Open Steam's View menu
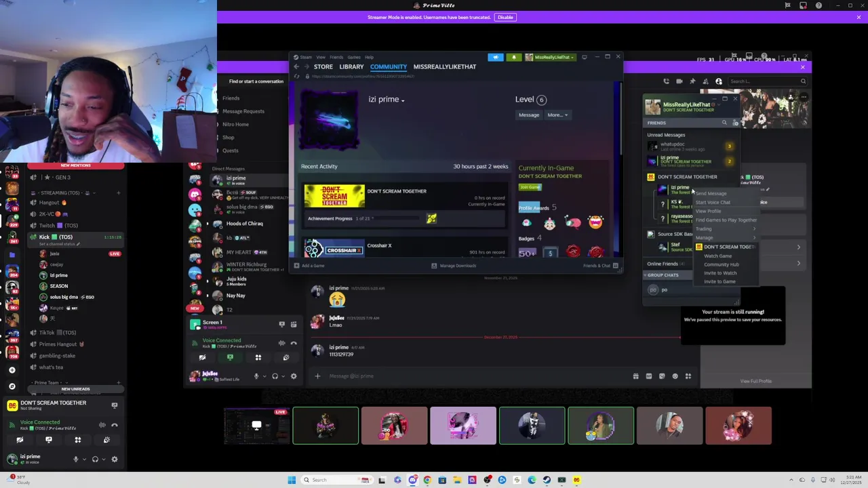 [x=321, y=57]
